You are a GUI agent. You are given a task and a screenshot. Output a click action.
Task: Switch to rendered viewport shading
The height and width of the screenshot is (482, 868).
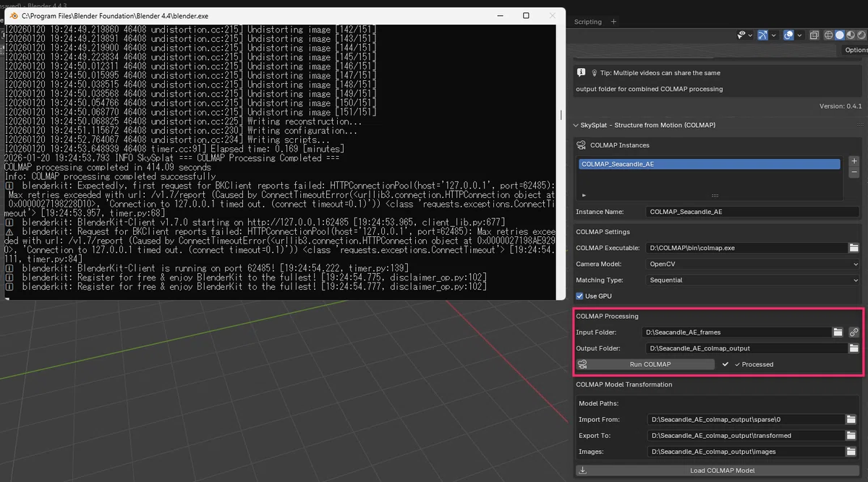[861, 35]
